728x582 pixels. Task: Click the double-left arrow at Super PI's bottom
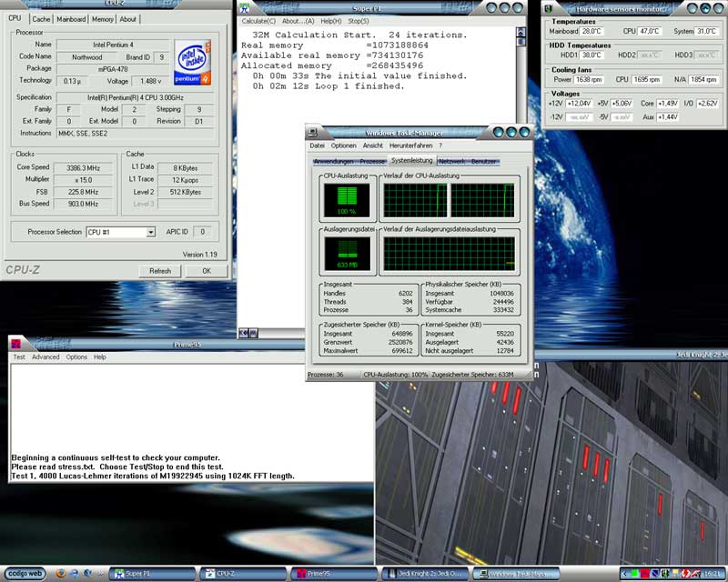coord(244,333)
